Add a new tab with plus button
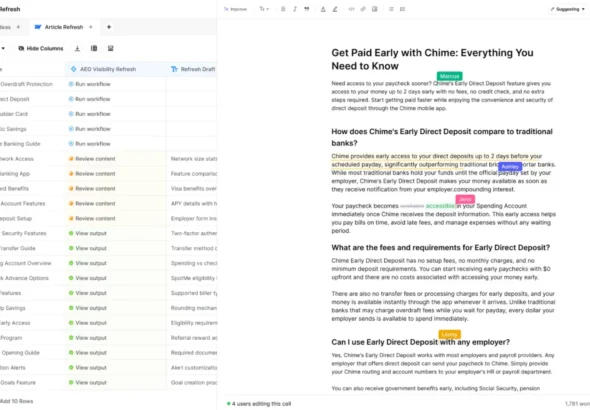 [109, 27]
